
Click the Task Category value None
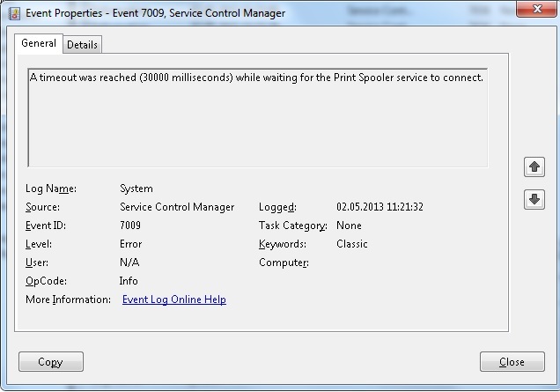[349, 226]
